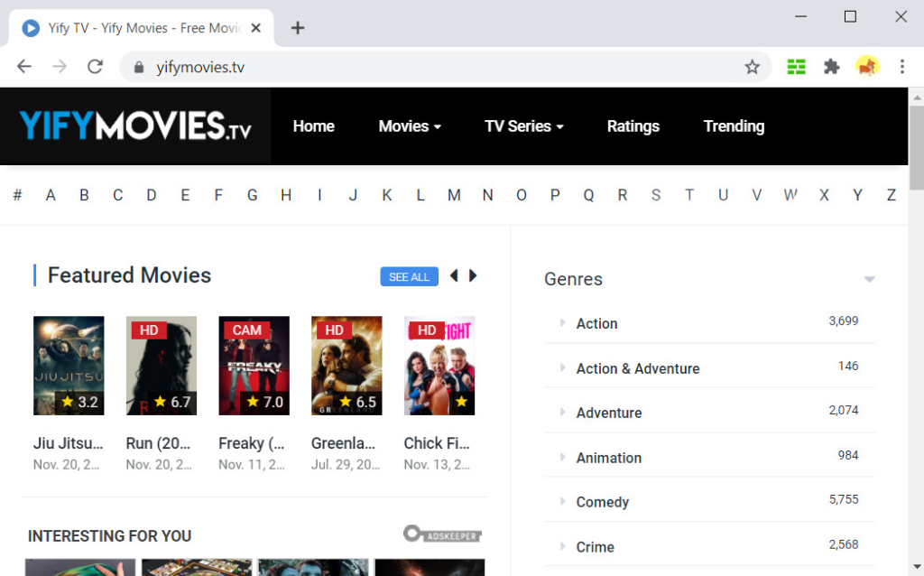Bookmark this page with star icon
Image resolution: width=924 pixels, height=576 pixels.
(x=752, y=67)
